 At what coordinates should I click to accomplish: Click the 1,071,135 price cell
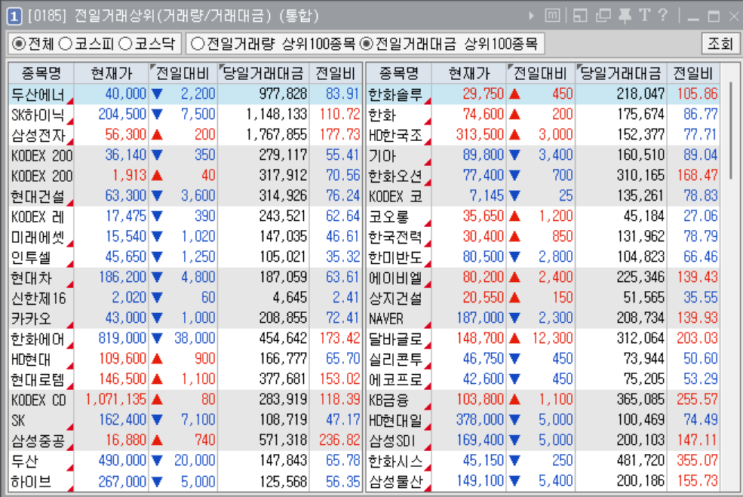111,400
